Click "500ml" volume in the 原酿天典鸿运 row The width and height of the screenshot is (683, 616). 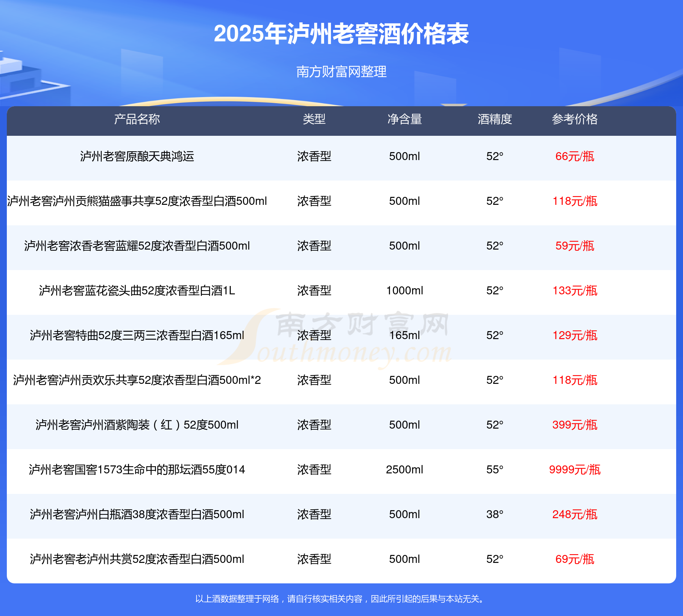click(x=404, y=156)
